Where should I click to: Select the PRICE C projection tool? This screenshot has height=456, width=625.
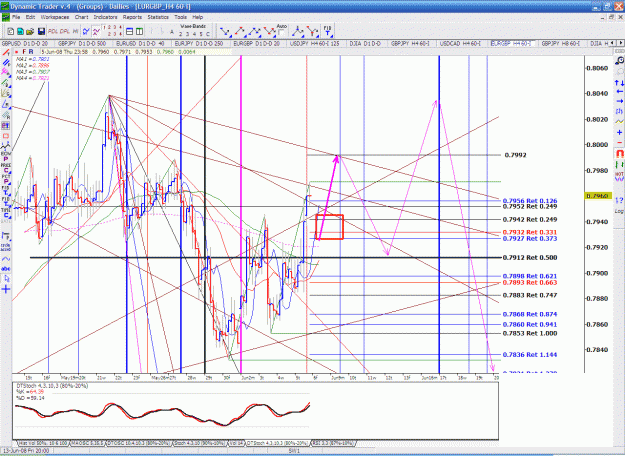6,168
